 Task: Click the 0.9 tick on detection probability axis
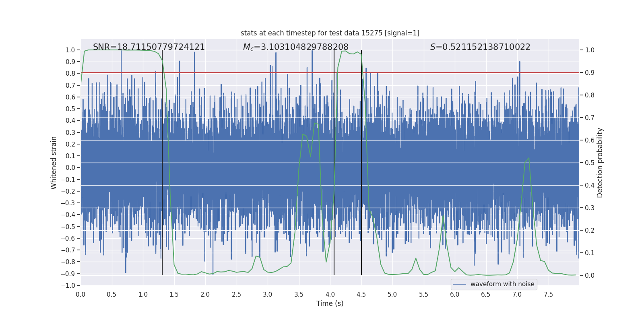click(590, 73)
